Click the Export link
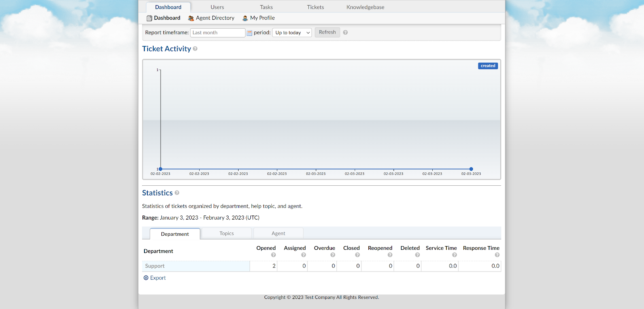 click(157, 278)
